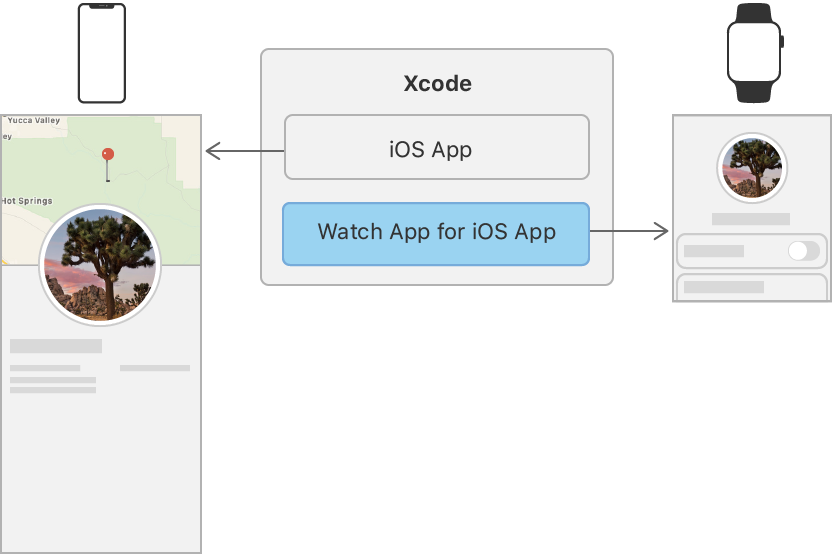Click the Yucca Valley map label
Screen dimensions: 832x556
[34, 121]
